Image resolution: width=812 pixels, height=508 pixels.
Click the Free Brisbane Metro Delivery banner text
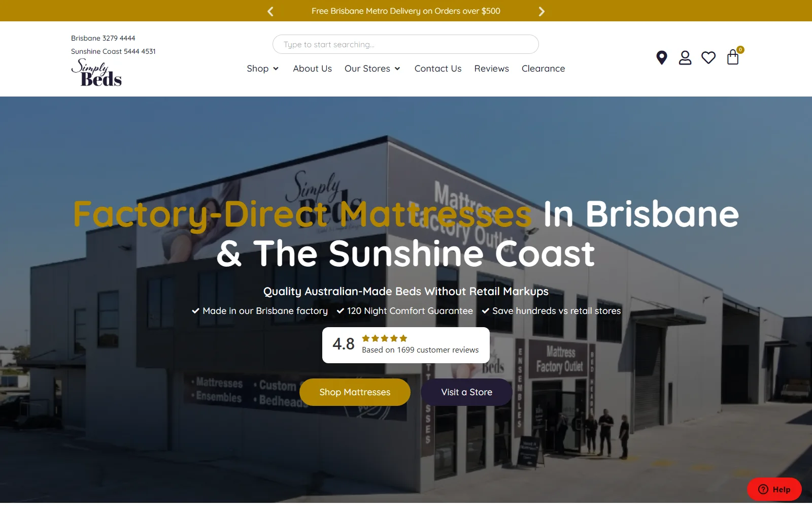point(406,11)
